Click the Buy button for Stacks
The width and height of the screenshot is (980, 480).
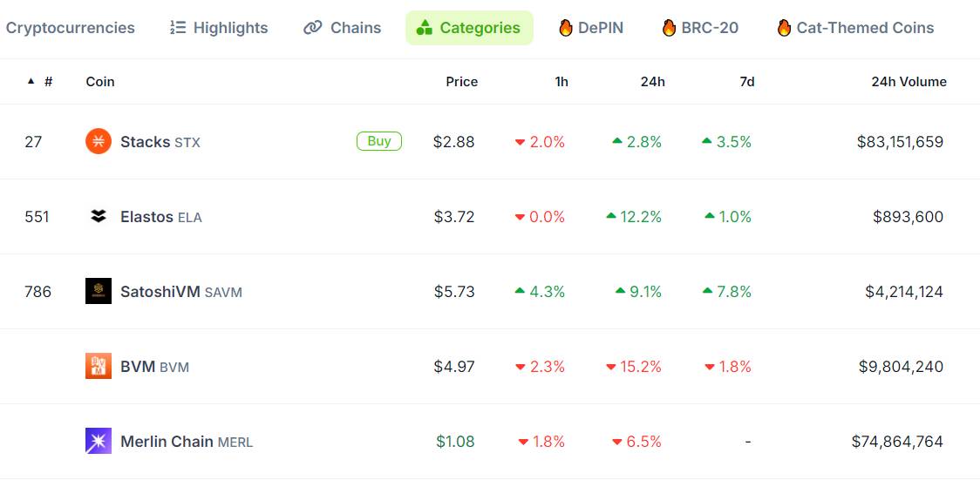click(378, 141)
